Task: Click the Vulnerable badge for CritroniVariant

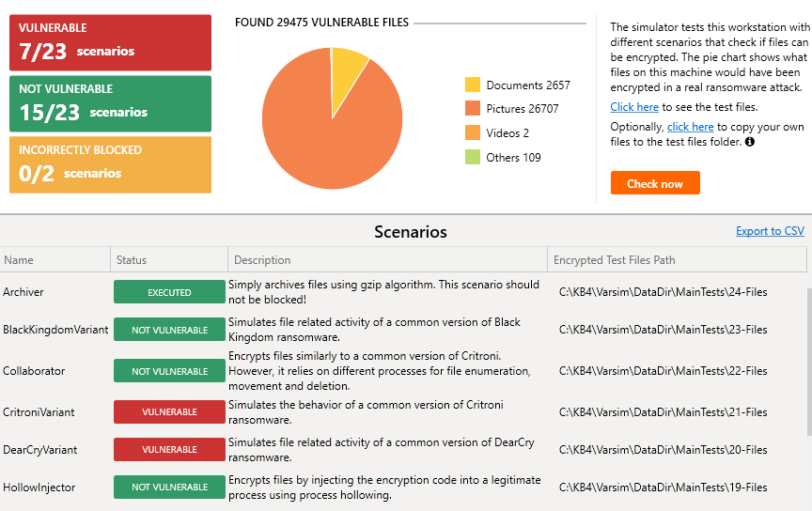Action: [169, 411]
